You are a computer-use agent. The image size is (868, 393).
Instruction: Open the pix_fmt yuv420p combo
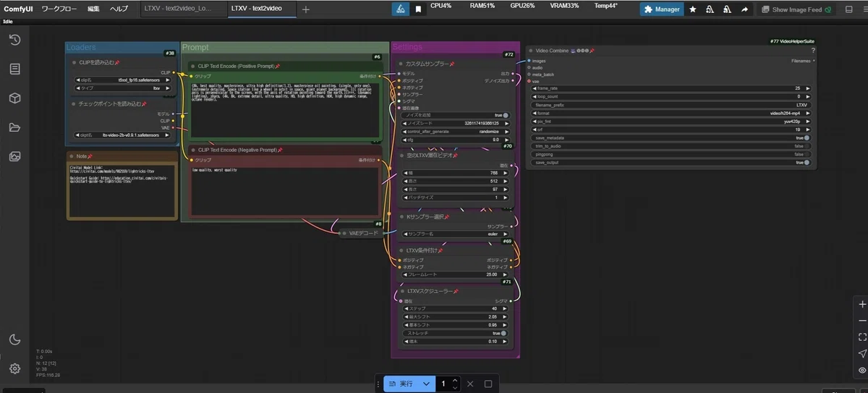[670, 121]
